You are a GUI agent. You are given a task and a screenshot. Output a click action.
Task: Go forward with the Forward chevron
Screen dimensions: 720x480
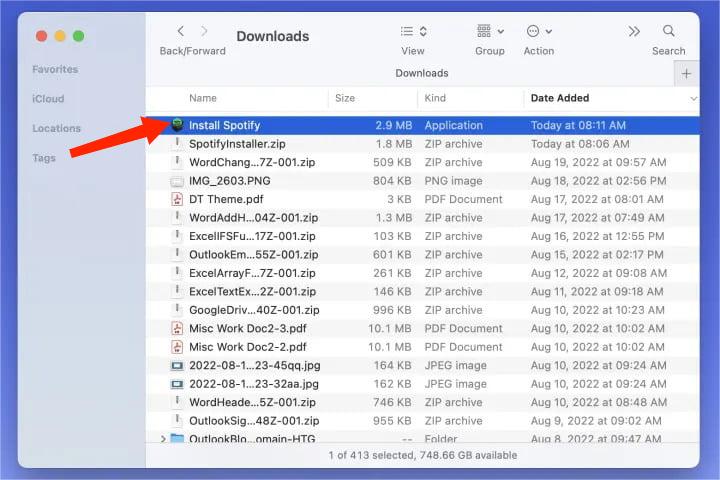[204, 31]
